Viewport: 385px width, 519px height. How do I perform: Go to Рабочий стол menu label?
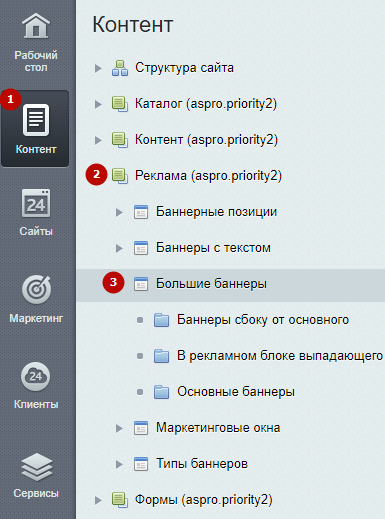click(x=36, y=61)
